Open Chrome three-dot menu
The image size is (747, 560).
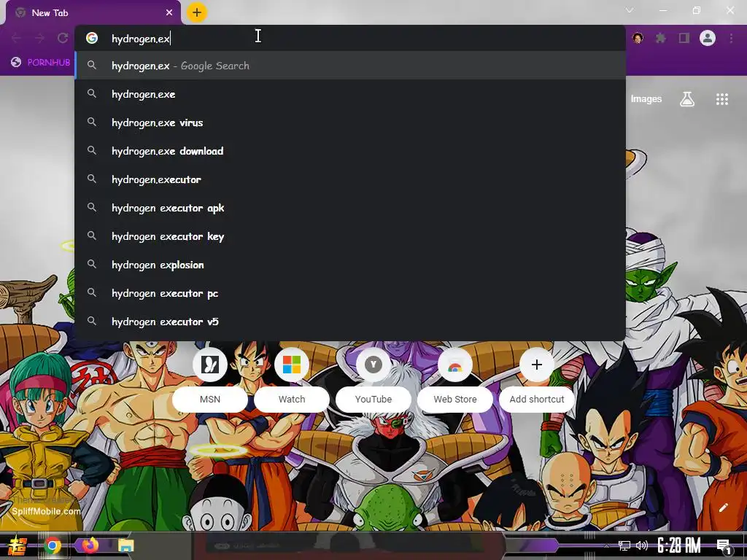pos(731,38)
